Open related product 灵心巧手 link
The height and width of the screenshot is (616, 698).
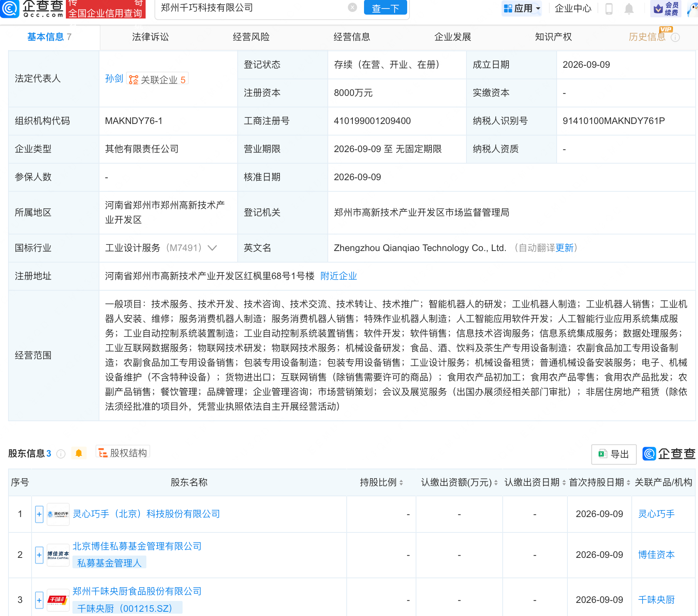pyautogui.click(x=656, y=514)
